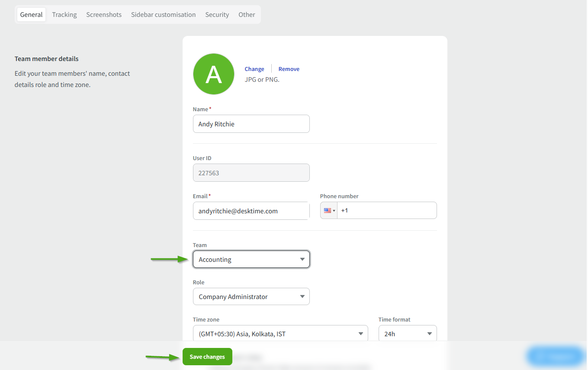Switch to the Tracking tab

64,15
